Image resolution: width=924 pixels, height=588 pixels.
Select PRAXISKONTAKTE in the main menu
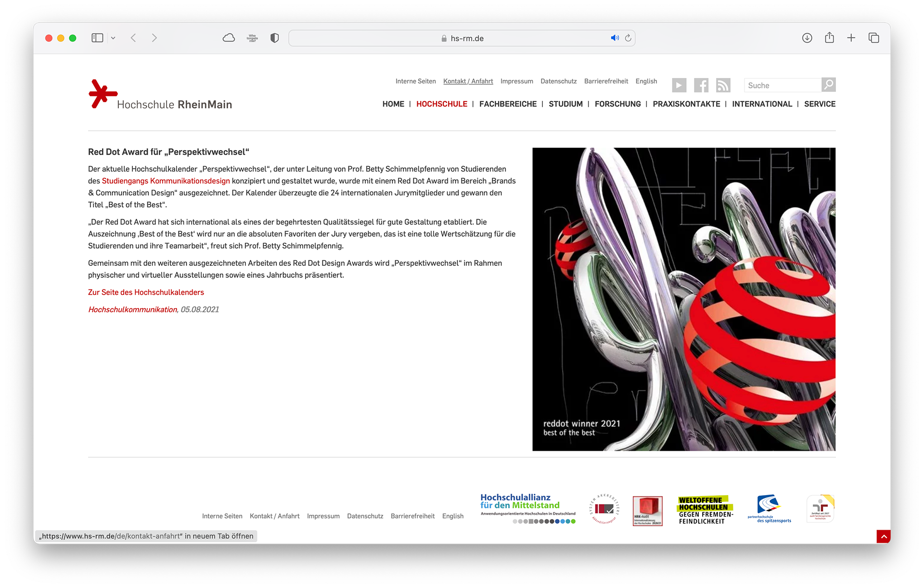(686, 104)
